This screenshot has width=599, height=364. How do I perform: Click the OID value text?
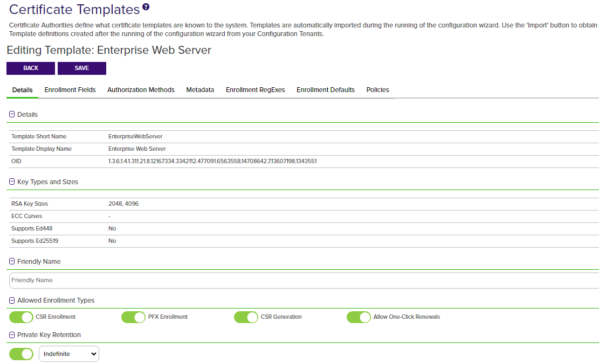click(x=212, y=161)
